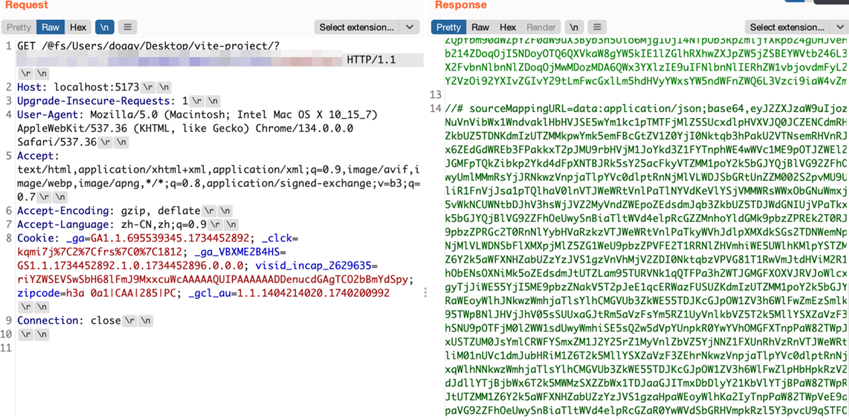Screen dimensions: 849x420
Task: Switch Response view to Raw tab
Action: click(x=480, y=27)
